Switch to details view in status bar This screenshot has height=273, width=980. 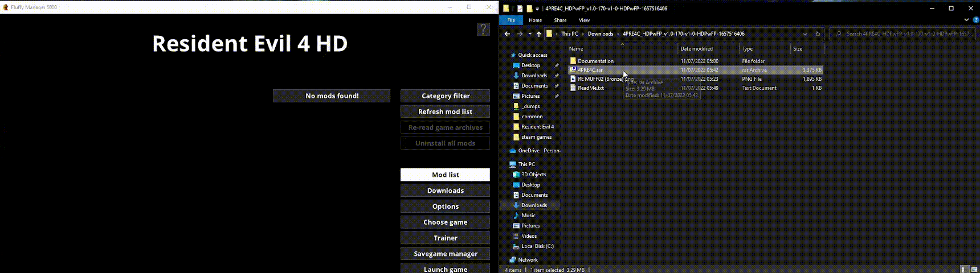tap(964, 270)
